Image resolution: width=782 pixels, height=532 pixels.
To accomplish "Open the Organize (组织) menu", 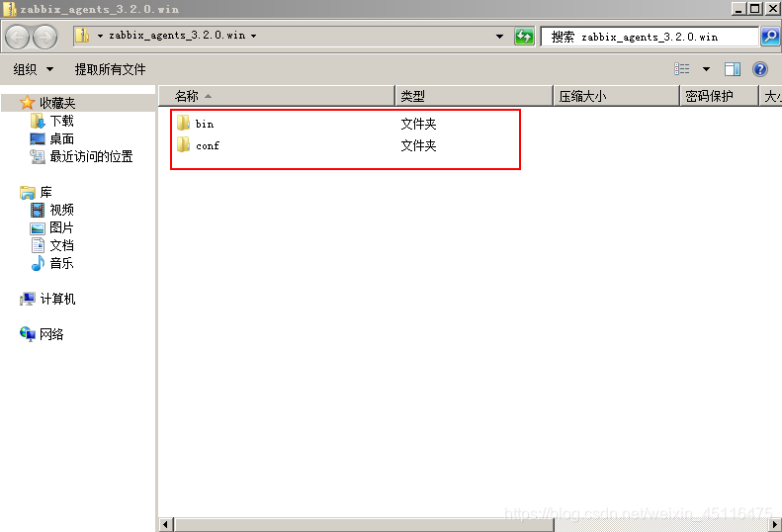I will (34, 69).
